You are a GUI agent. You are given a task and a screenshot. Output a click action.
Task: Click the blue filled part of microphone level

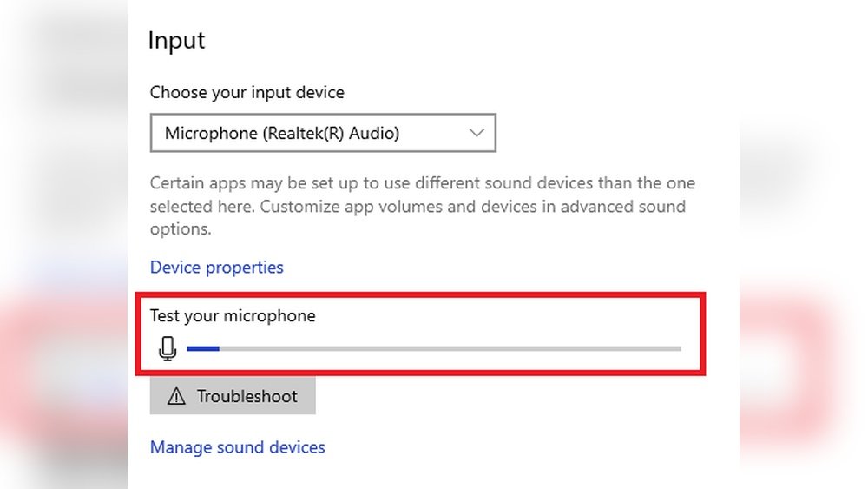[x=203, y=349]
